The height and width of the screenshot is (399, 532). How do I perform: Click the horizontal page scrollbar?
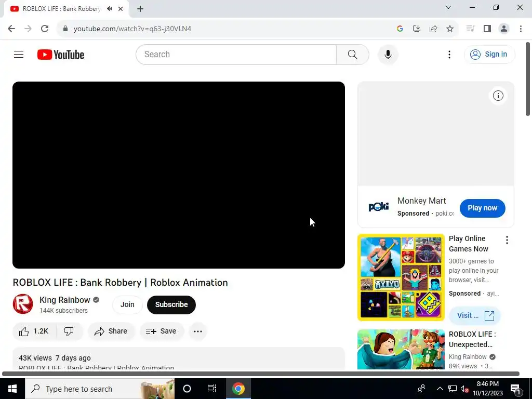261,374
